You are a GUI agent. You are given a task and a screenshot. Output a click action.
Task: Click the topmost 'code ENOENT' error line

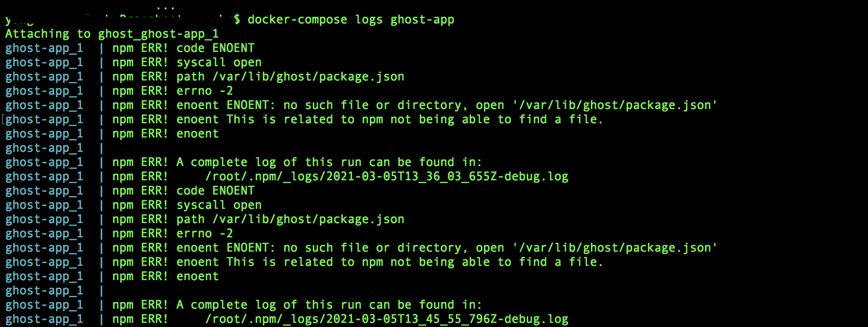click(x=215, y=48)
